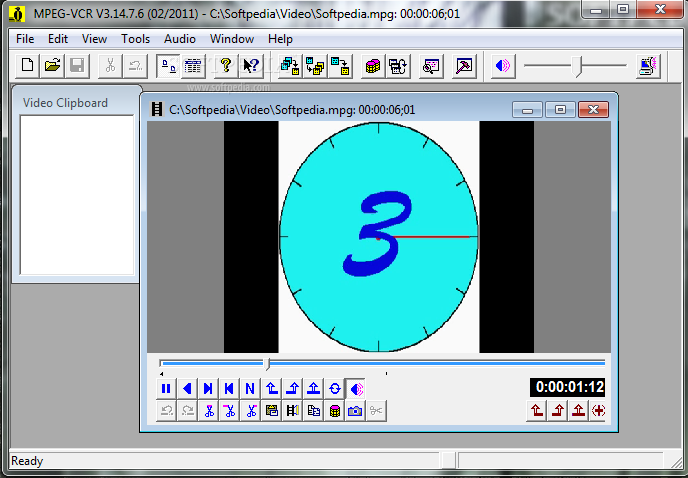Click the grayed redo button in edit row

187,411
